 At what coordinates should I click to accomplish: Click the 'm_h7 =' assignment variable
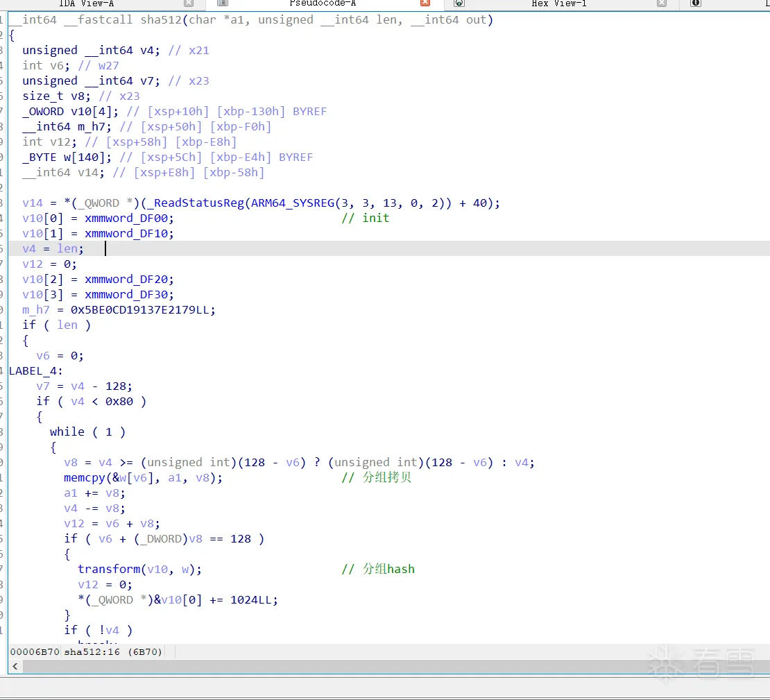pyautogui.click(x=36, y=309)
